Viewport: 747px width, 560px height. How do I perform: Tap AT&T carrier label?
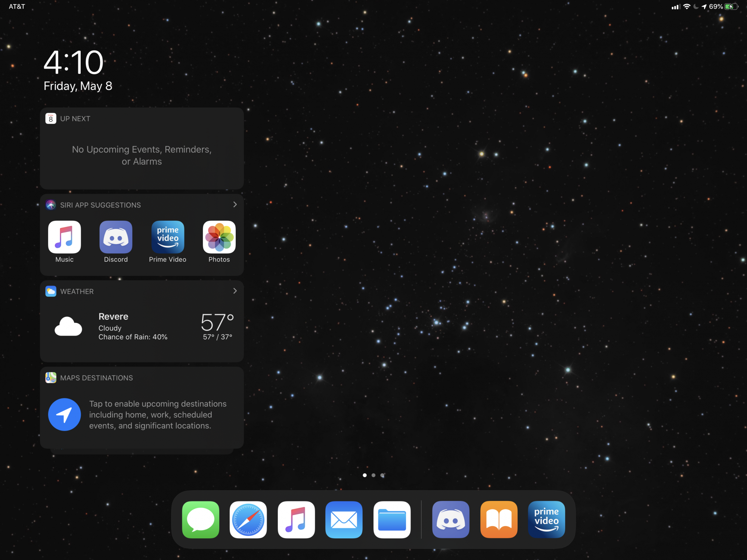tap(17, 7)
